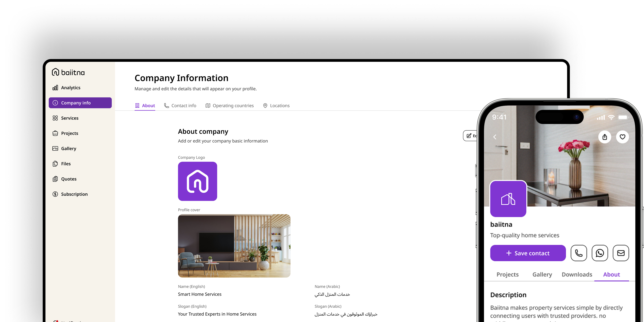Click the Operating countries map icon
The width and height of the screenshot is (644, 322).
208,106
